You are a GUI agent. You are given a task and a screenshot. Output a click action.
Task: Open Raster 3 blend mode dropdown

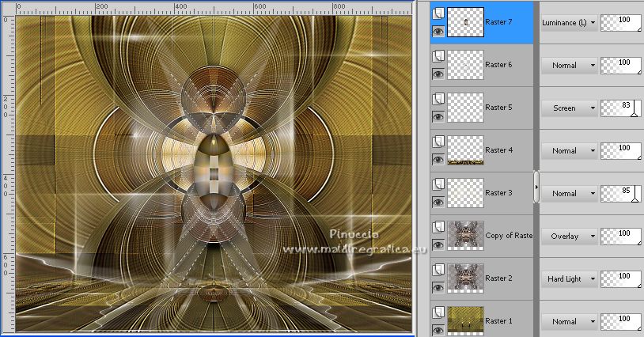[x=569, y=193]
